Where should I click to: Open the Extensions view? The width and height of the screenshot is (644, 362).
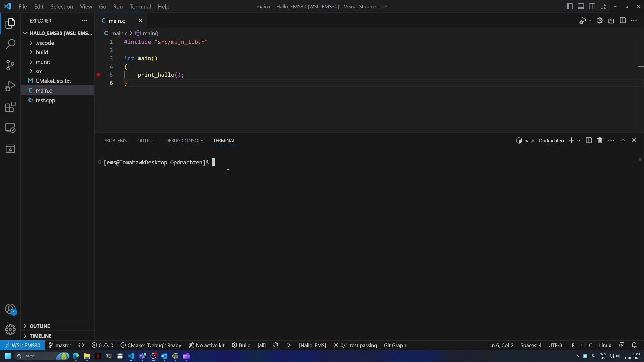click(10, 107)
